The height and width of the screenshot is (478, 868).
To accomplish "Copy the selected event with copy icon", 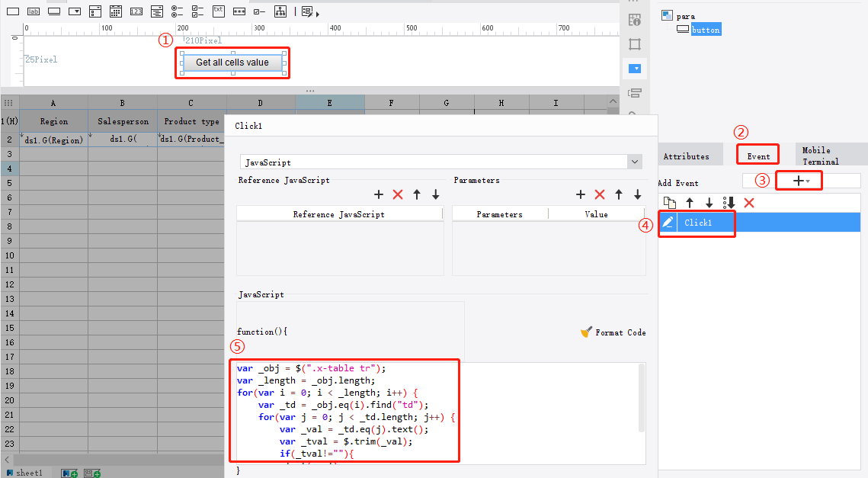I will tap(669, 203).
